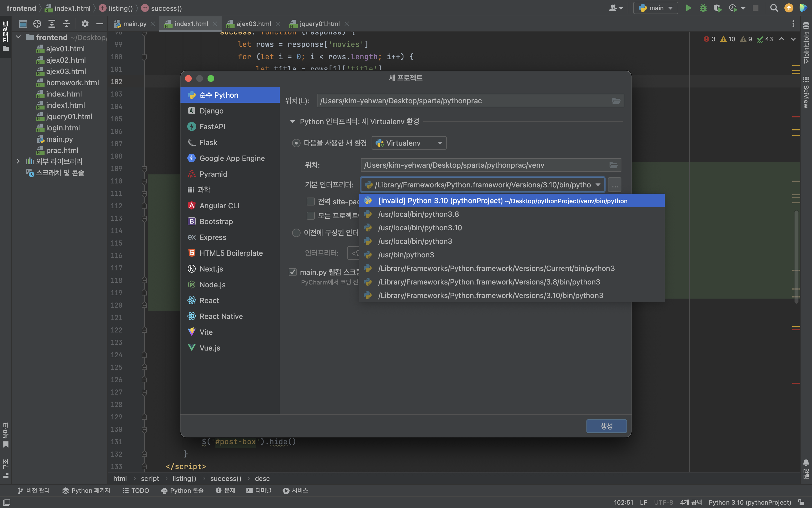Open project panel settings gear
This screenshot has height=508, width=812.
[x=85, y=24]
